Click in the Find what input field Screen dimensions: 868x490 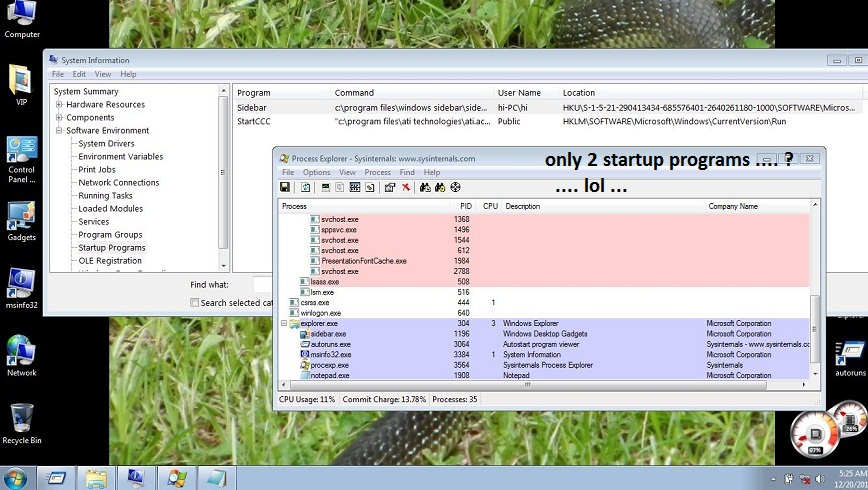point(263,285)
